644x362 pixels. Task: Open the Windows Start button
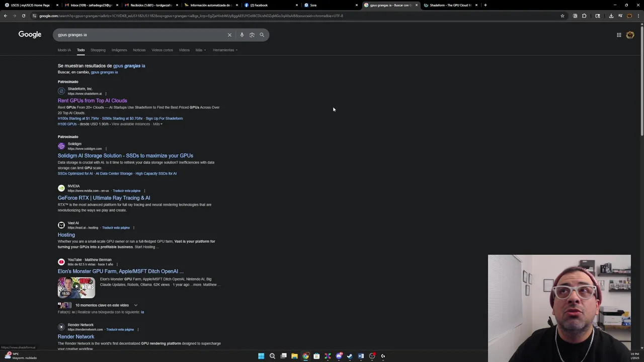(x=261, y=356)
